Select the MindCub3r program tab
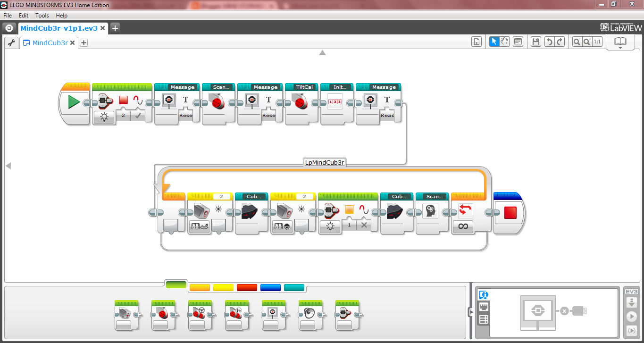Image resolution: width=644 pixels, height=343 pixels. (50, 43)
